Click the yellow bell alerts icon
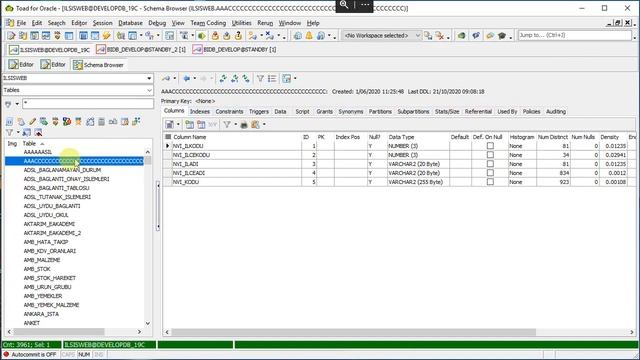 click(309, 36)
